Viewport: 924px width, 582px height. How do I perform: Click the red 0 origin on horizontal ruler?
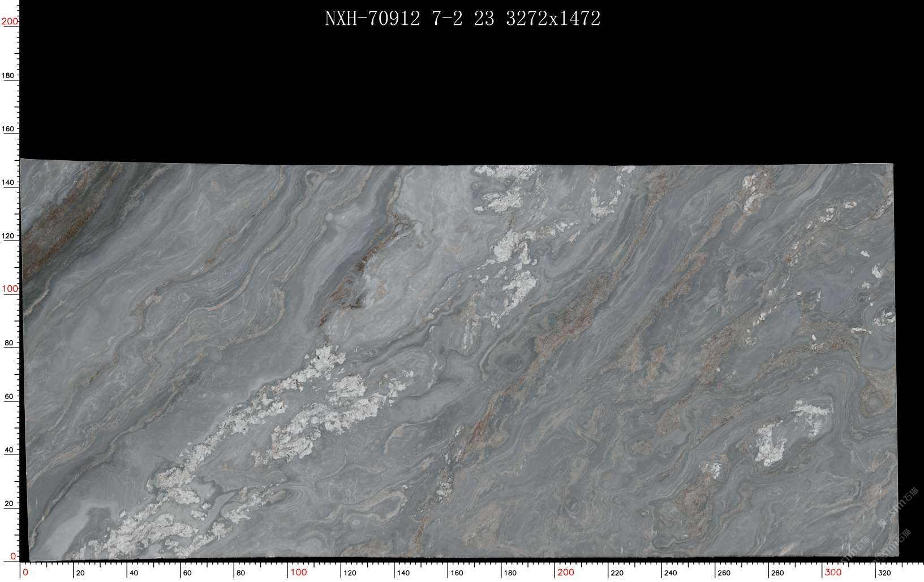click(x=25, y=572)
